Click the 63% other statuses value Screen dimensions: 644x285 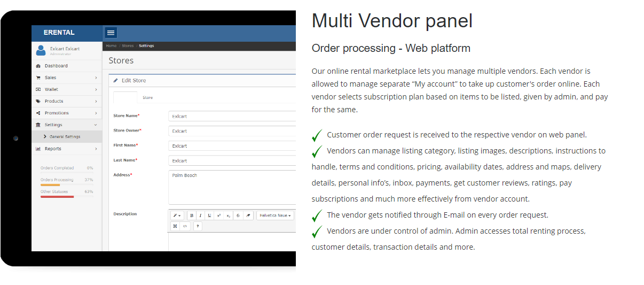[x=89, y=191]
